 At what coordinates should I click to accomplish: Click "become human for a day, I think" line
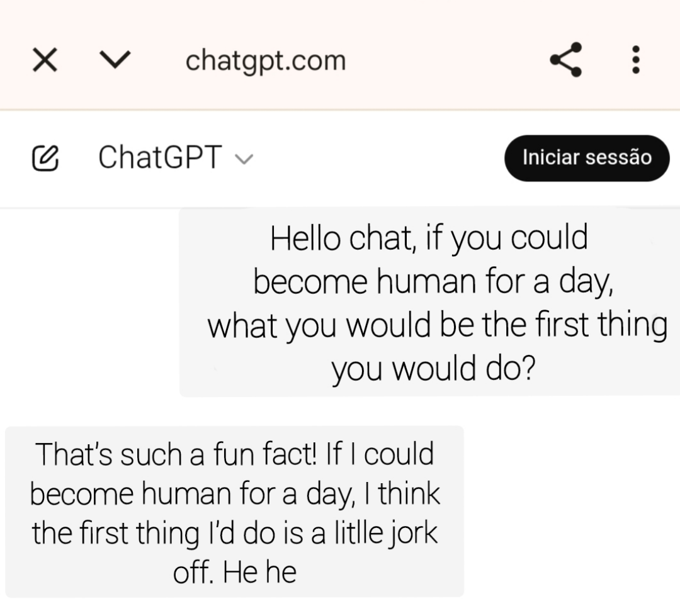(234, 494)
